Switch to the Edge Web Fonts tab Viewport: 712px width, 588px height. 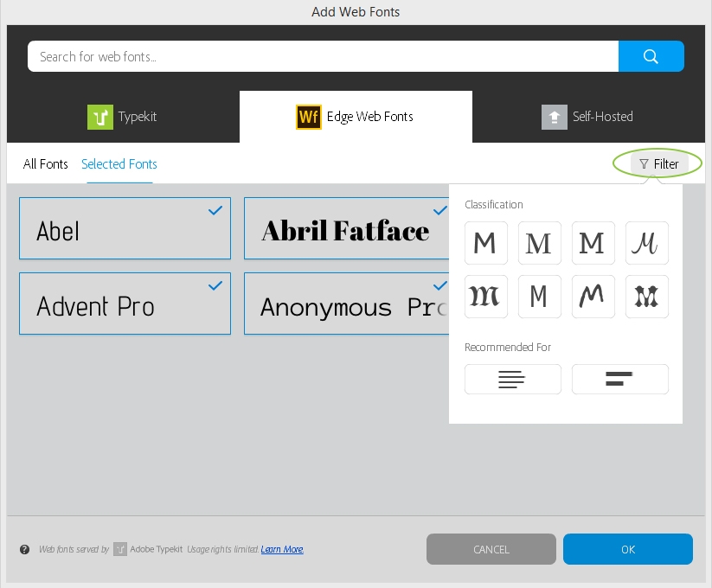tap(356, 117)
